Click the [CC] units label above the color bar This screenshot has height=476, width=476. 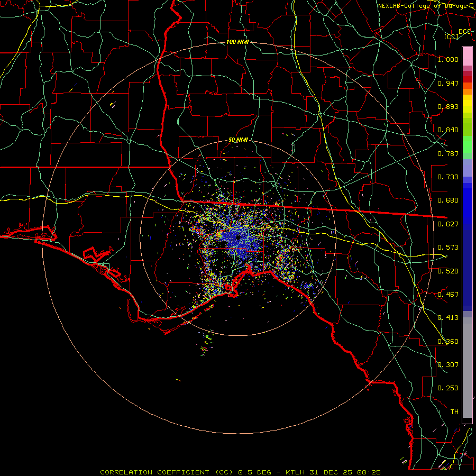tap(452, 36)
